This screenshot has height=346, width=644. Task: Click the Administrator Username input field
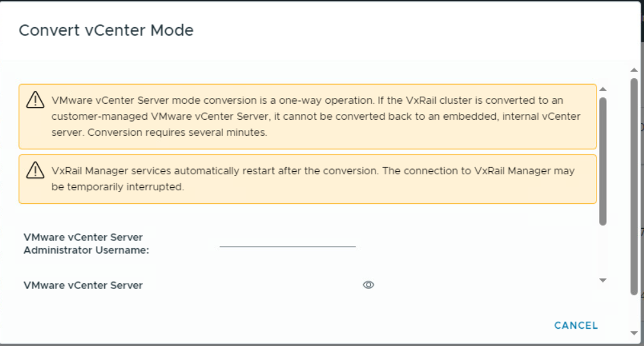coord(287,241)
